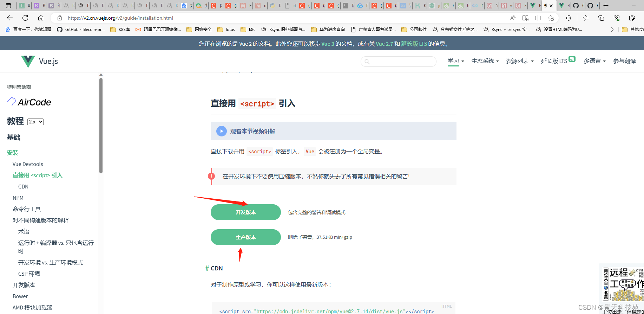
Task: Jump to CDN sidebar section
Action: click(x=23, y=187)
